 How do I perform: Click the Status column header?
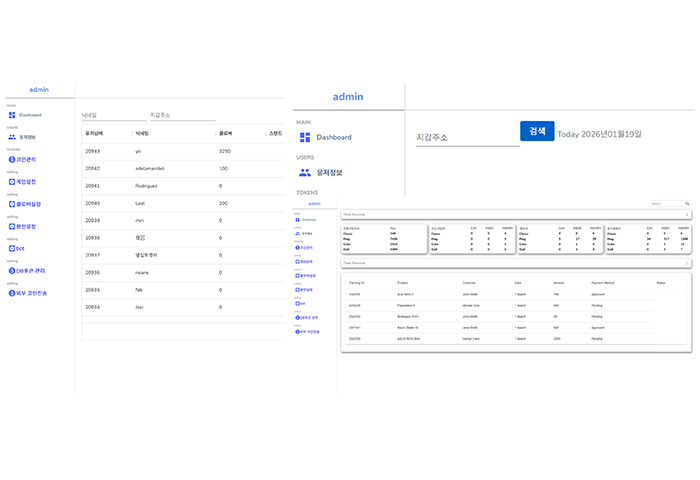click(x=661, y=283)
